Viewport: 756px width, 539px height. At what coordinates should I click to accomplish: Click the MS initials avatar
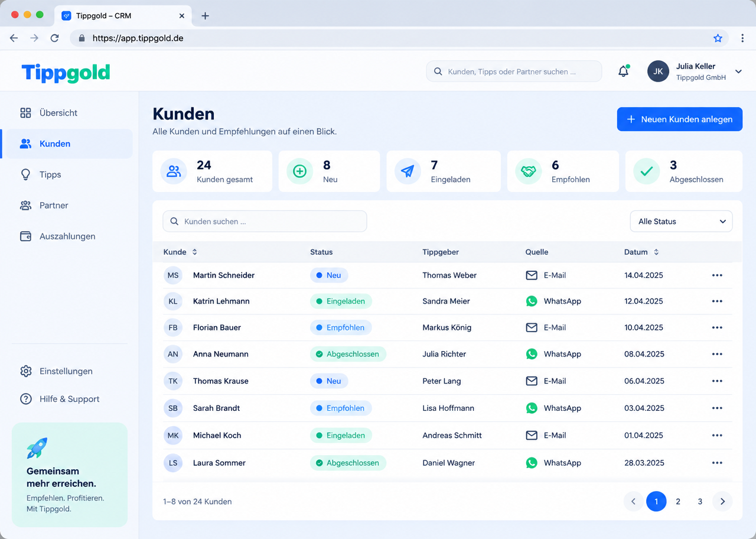coord(173,275)
